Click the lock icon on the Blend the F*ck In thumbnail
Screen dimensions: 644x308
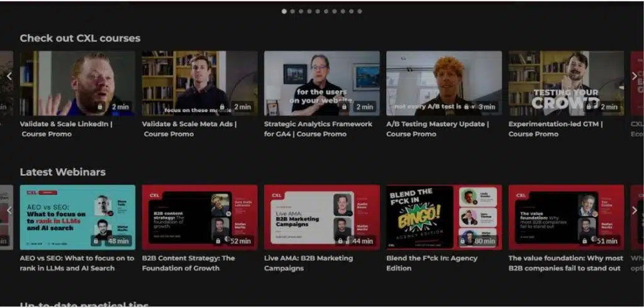click(x=462, y=241)
